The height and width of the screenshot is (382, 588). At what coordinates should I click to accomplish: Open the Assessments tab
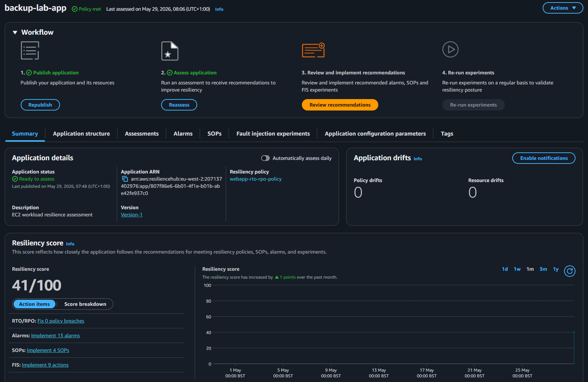tap(142, 134)
